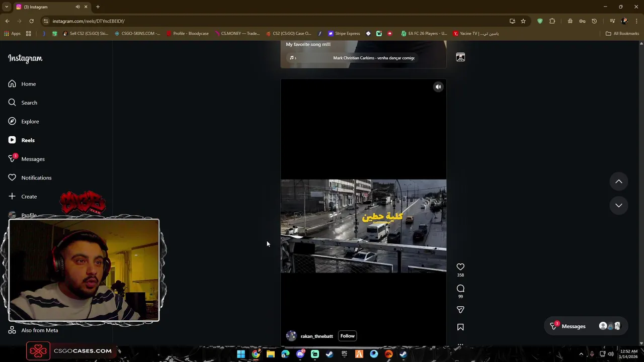Share the reel via paper plane icon
Screen dimensions: 644x362
(460, 310)
